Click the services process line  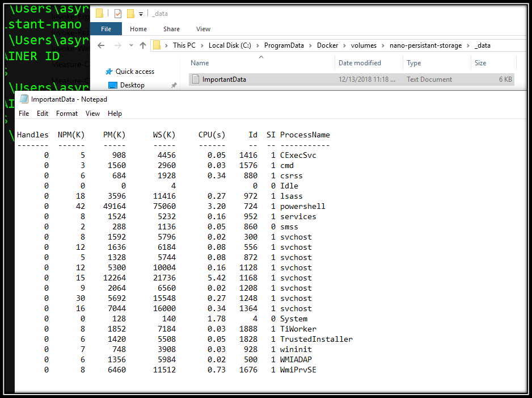coord(180,216)
